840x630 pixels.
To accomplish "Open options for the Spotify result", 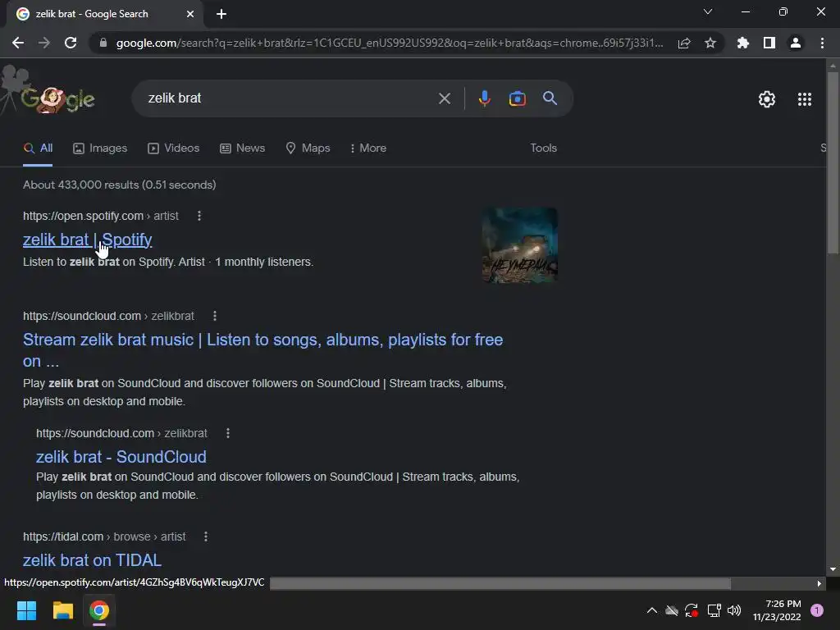I will pyautogui.click(x=199, y=216).
